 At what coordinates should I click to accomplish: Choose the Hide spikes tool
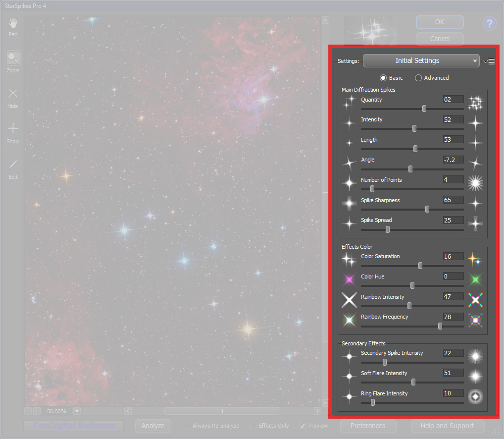[13, 99]
